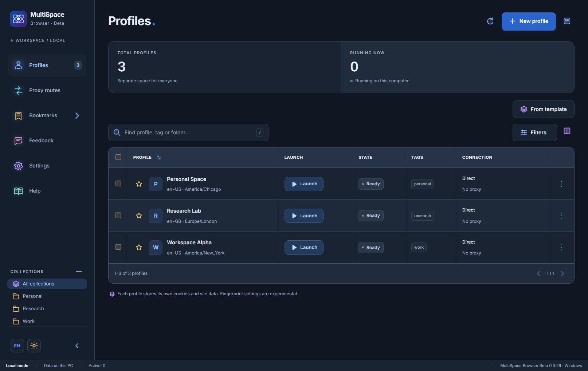This screenshot has height=371, width=588.
Task: Open the Work collection folder
Action: click(x=47, y=321)
